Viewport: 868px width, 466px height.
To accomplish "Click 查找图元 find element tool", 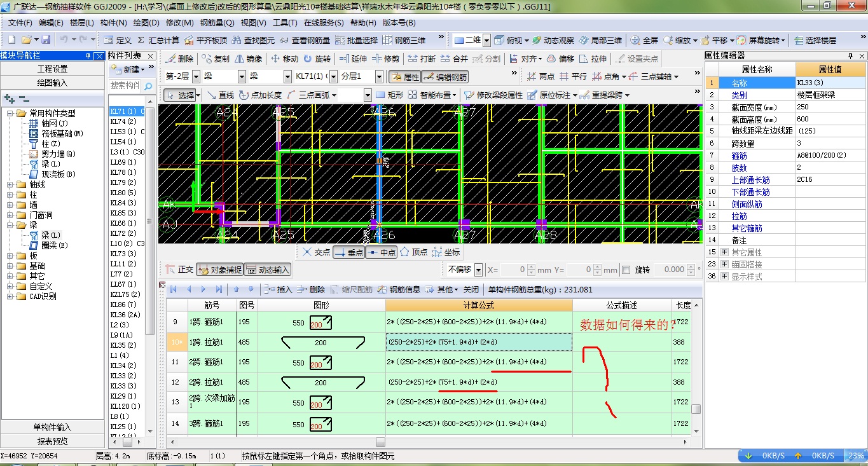I will point(253,40).
